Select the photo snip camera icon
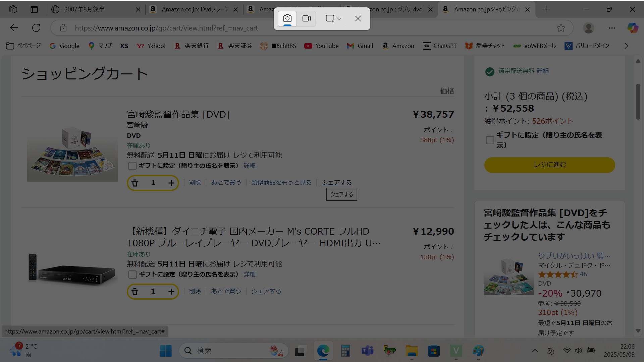Screen dimensions: 644x362 point(287,18)
